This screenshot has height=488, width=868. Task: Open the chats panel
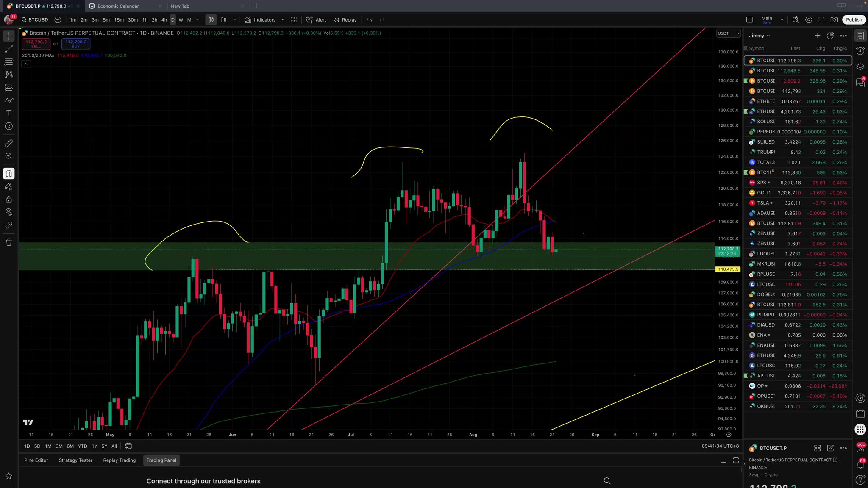click(x=860, y=82)
